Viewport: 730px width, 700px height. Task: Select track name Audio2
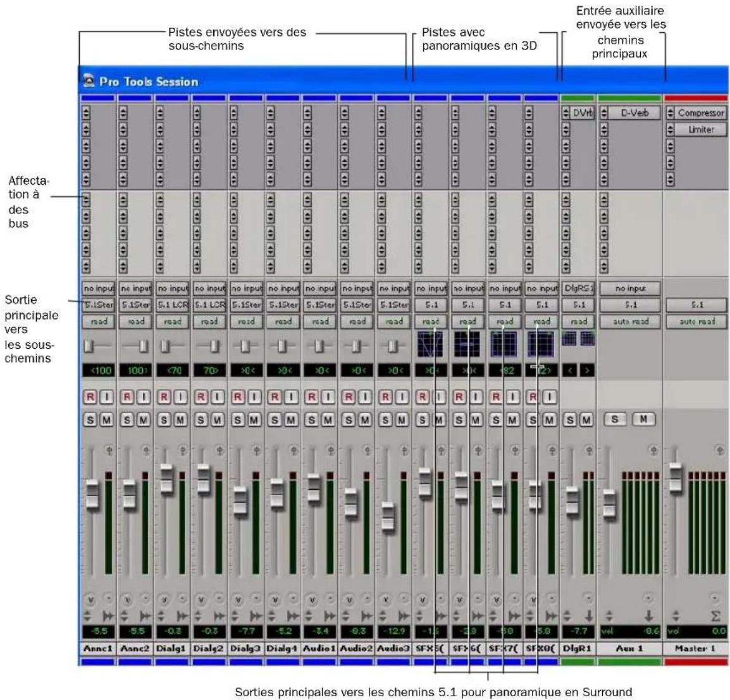pos(356,648)
